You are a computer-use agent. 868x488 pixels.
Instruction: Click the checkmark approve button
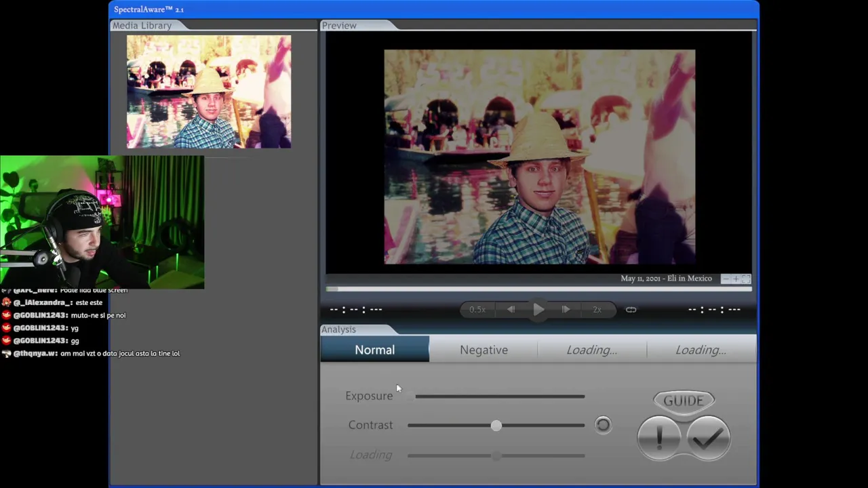[x=708, y=439]
